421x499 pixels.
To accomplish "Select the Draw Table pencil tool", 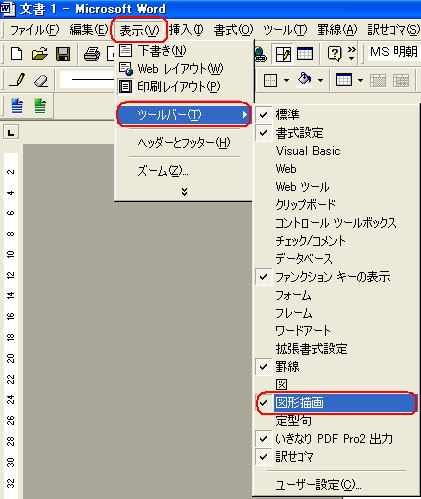I will tap(17, 80).
